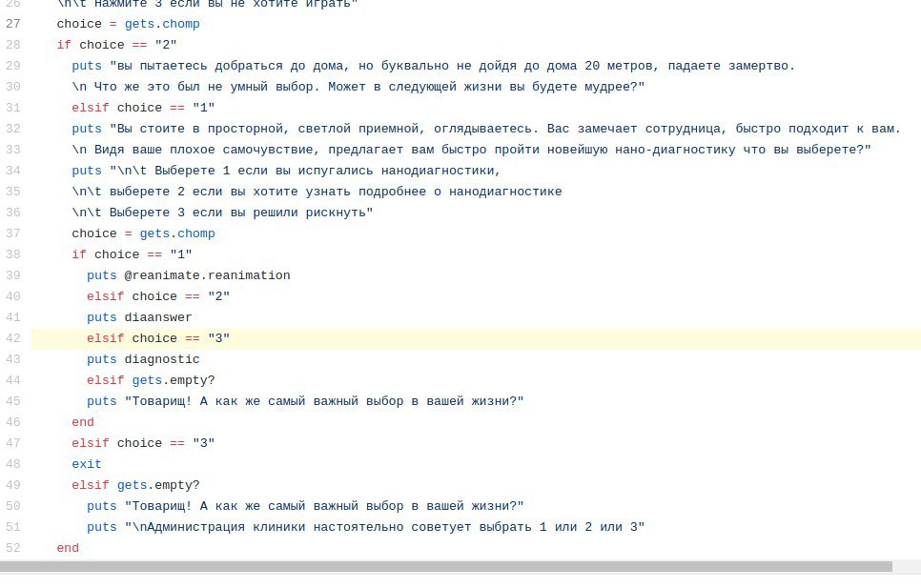The width and height of the screenshot is (921, 588).
Task: Click text 'Администрация' on line 51
Action: [196, 528]
